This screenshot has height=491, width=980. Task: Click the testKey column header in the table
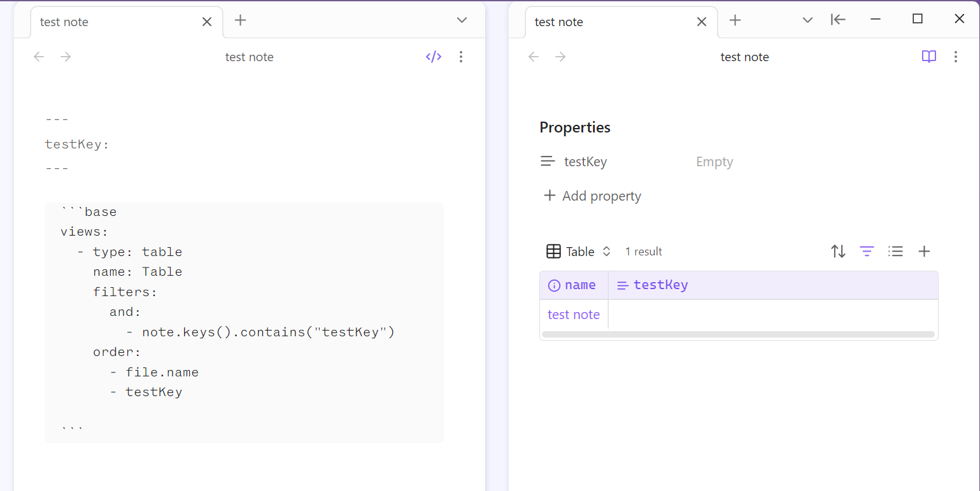(773, 285)
